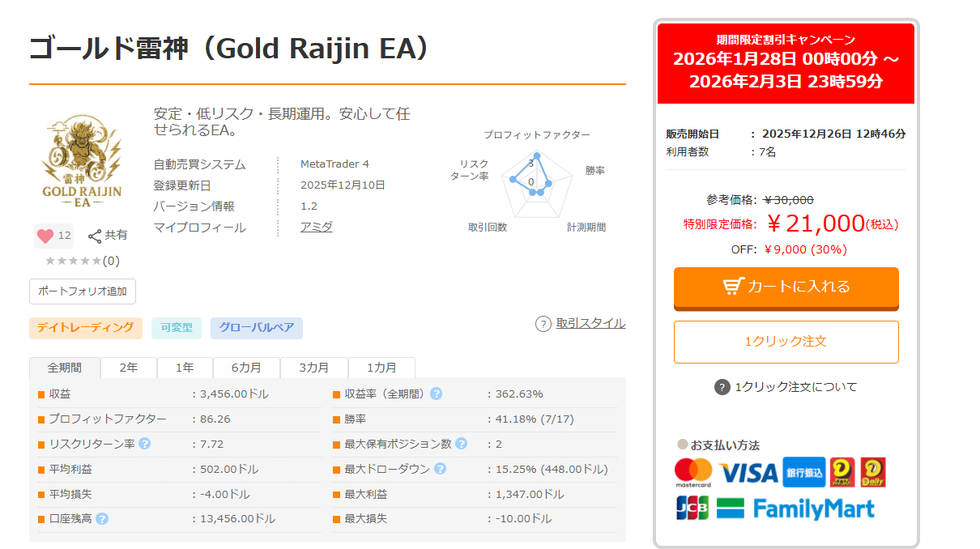
Task: Click the 1クリック注文 button
Action: (786, 342)
